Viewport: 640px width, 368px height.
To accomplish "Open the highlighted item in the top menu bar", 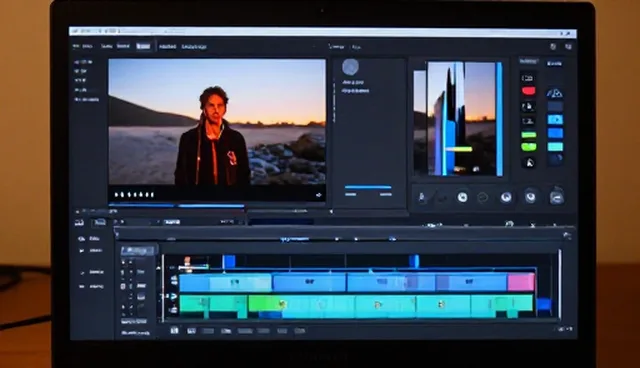I will pos(143,47).
